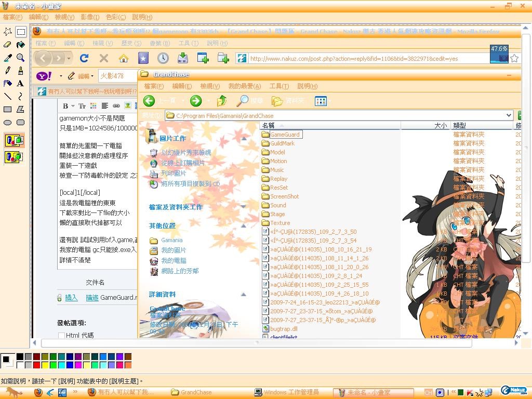The height and width of the screenshot is (399, 532).
Task: Collapse the 其他位置 panel section
Action: click(244, 225)
